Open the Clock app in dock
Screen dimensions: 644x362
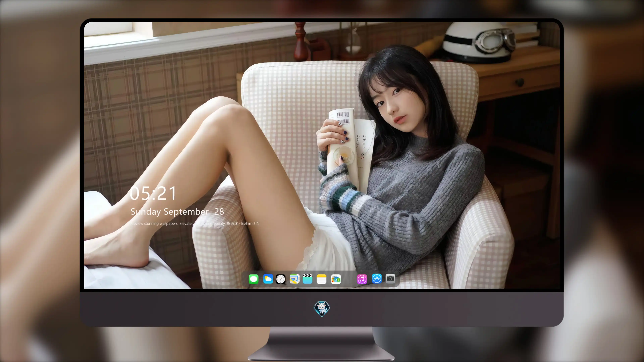(x=281, y=279)
